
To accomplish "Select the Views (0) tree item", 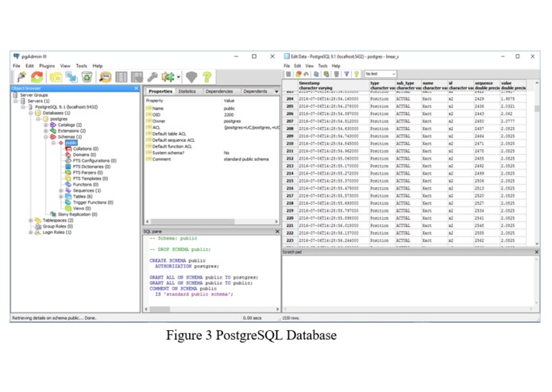I will pos(82,209).
